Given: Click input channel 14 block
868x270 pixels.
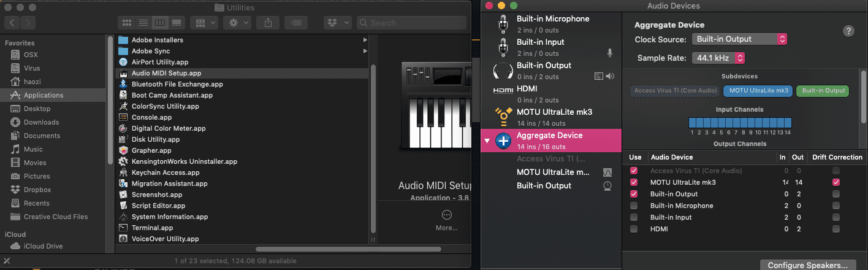Looking at the screenshot, I should coord(788,123).
